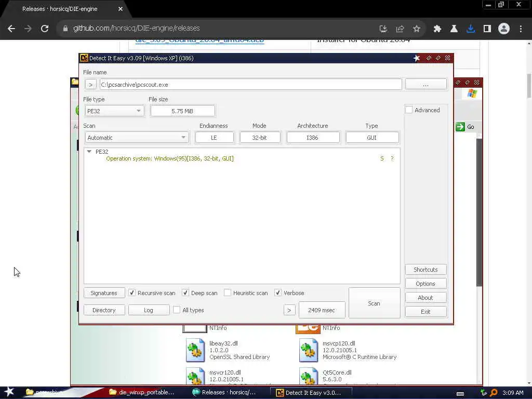
Task: Click file name path input field
Action: [x=251, y=85]
